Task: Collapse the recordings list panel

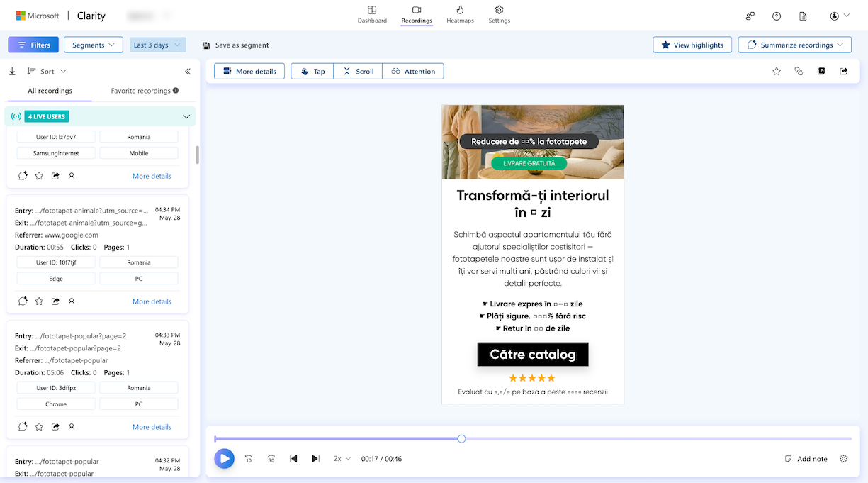Action: tap(188, 71)
